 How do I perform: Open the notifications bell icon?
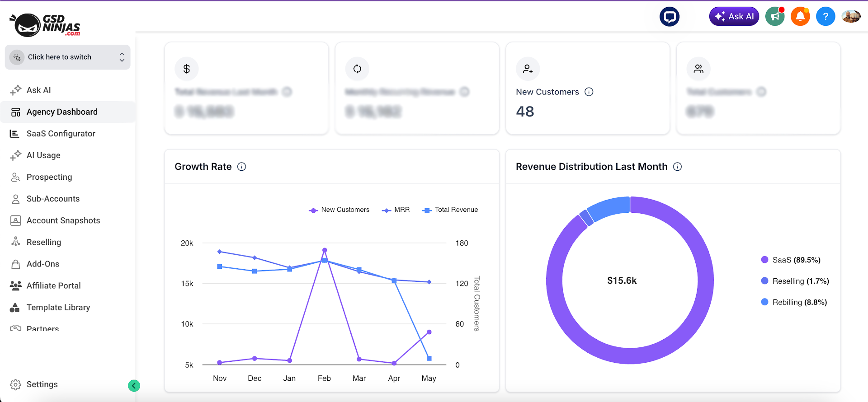(x=800, y=17)
